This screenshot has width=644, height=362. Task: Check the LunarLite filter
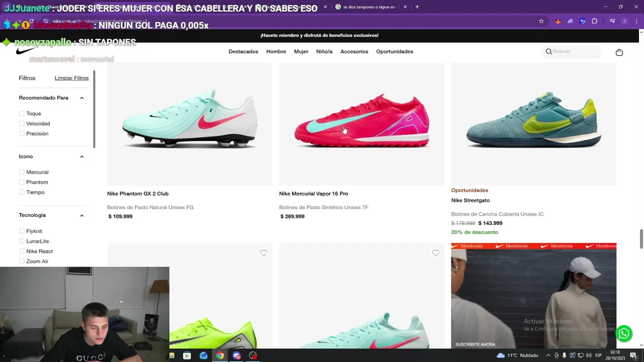(22, 241)
